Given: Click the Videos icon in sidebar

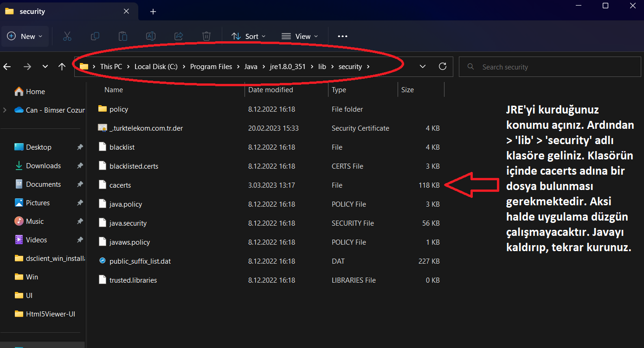Looking at the screenshot, I should click(x=19, y=240).
